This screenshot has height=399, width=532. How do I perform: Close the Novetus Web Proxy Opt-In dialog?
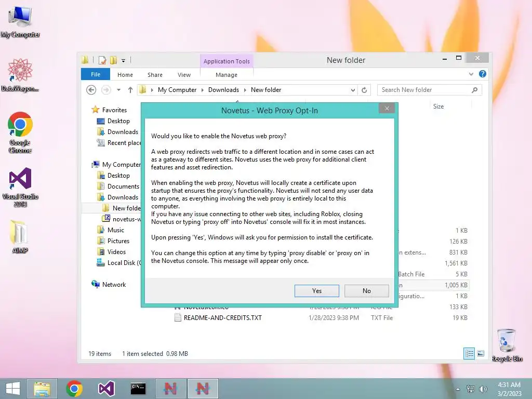click(387, 108)
